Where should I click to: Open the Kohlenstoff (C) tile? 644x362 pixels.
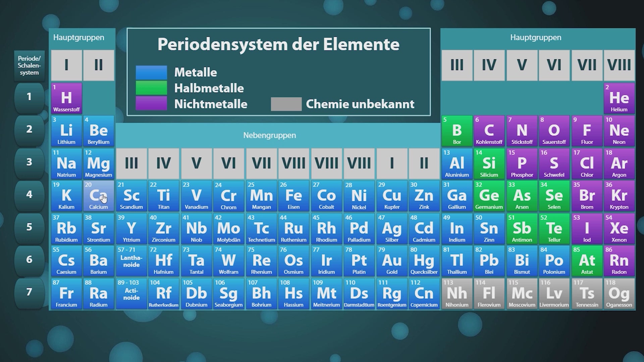click(489, 131)
